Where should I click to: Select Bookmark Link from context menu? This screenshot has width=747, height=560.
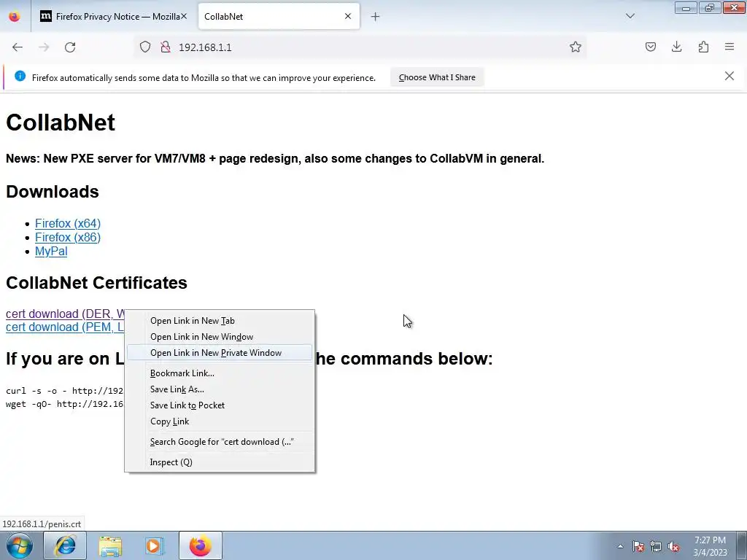220,373
